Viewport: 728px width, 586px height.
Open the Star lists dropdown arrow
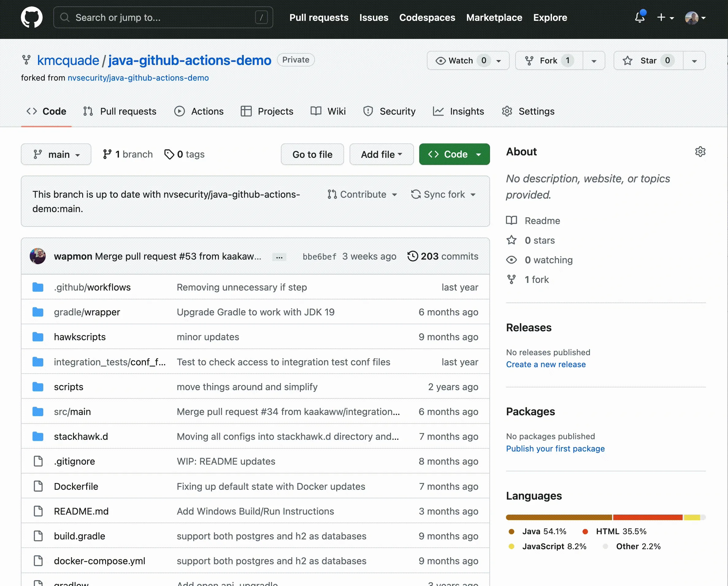pyautogui.click(x=694, y=61)
